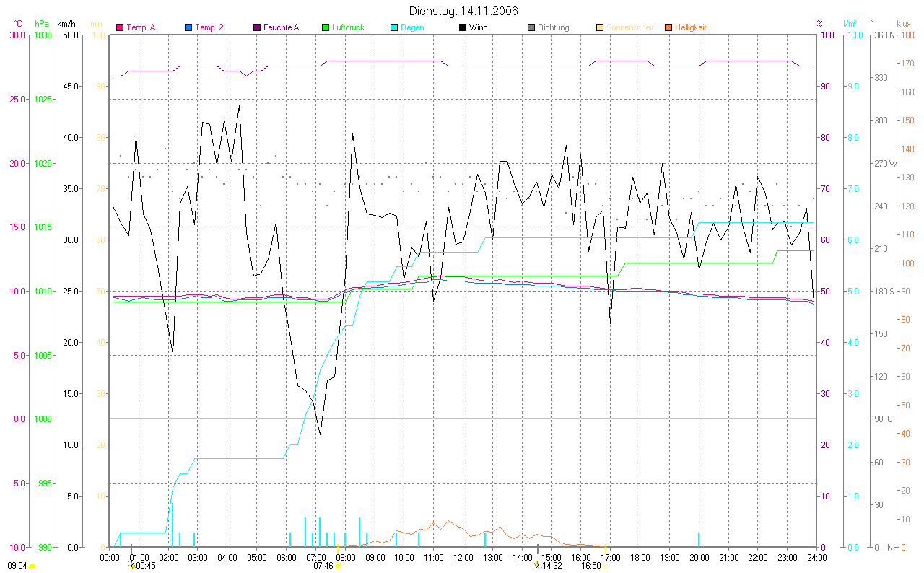Screen dimensions: 924x573
Task: Click the 'min' axis unit label
Action: coord(97,24)
